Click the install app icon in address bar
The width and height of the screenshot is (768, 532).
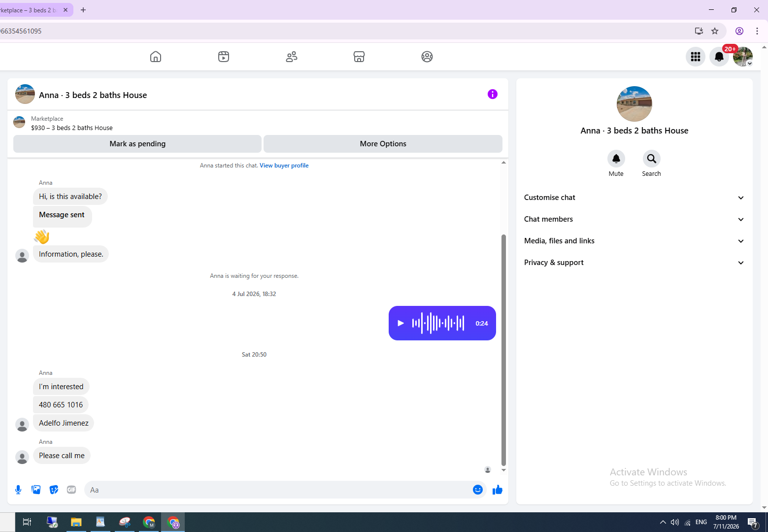point(699,31)
